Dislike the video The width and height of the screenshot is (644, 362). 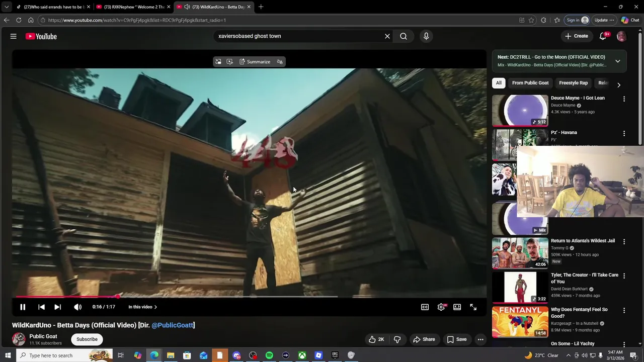[397, 339]
